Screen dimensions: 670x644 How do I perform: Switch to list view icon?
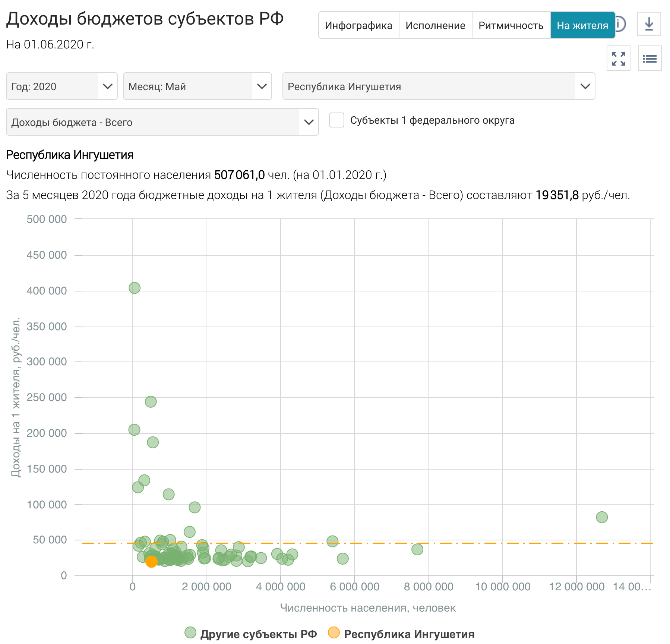click(x=650, y=59)
